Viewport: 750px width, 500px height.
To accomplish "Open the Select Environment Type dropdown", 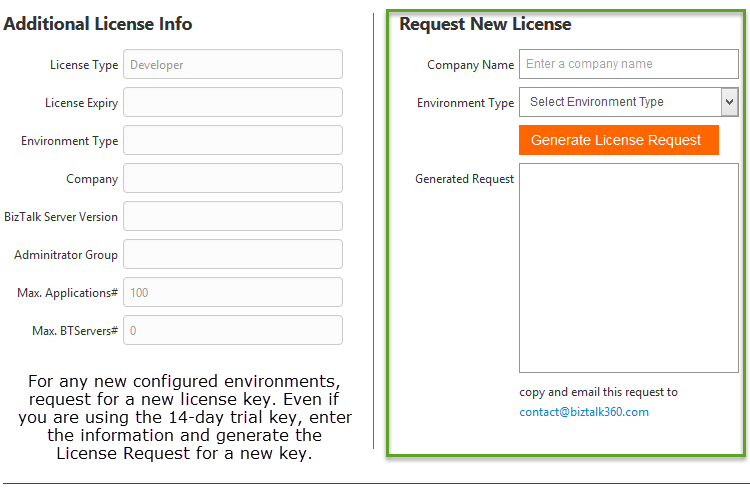I will 628,102.
